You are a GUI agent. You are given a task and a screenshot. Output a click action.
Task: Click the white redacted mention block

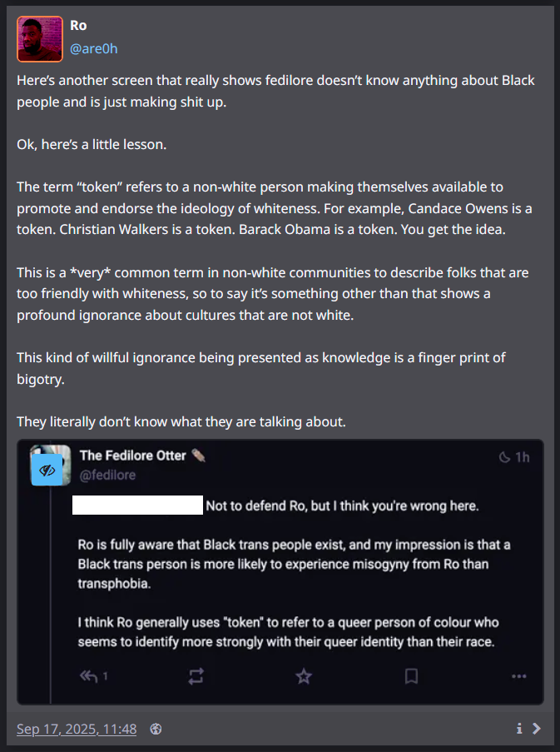pos(137,505)
